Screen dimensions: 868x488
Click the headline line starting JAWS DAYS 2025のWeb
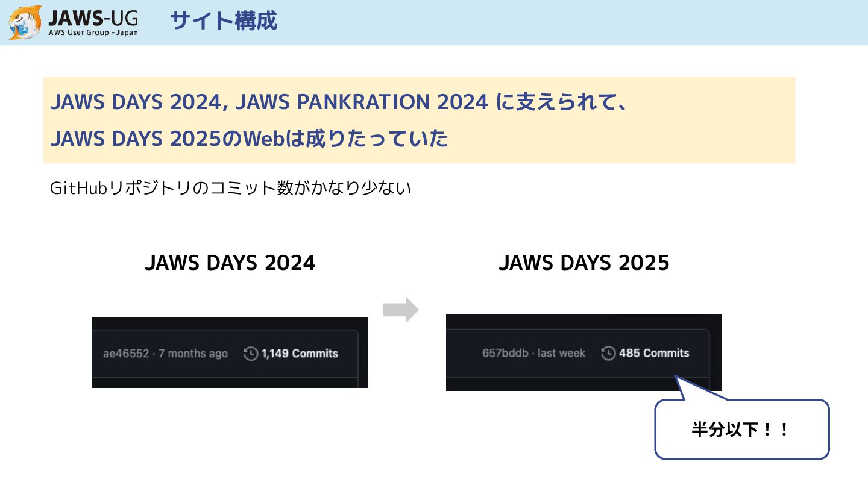(250, 139)
